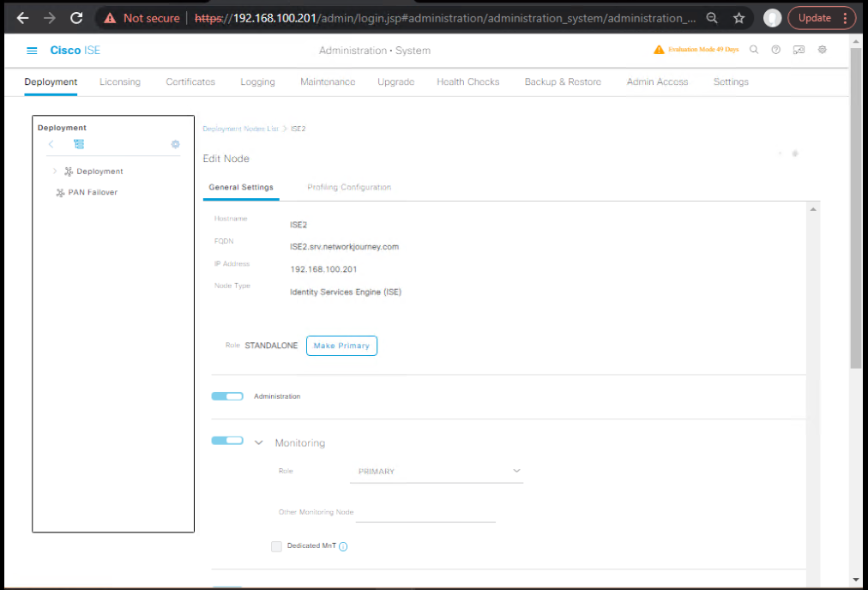Click the page scroll down arrow
Screen dimensions: 868x590
856,580
